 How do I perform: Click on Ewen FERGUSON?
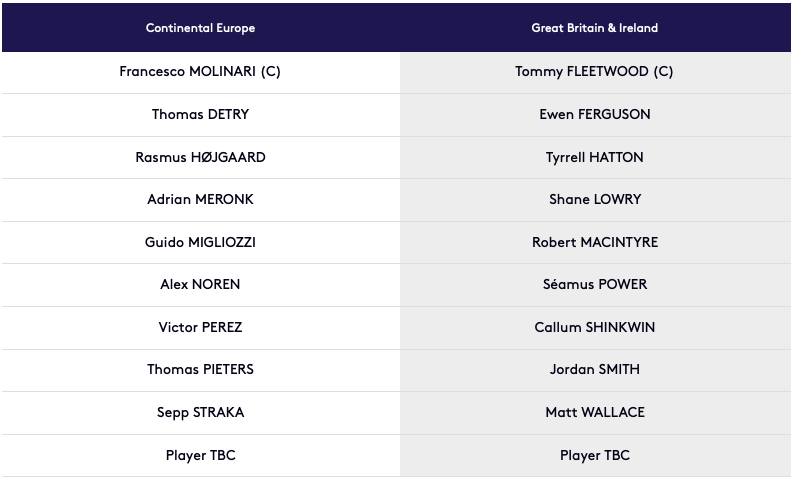click(x=595, y=114)
